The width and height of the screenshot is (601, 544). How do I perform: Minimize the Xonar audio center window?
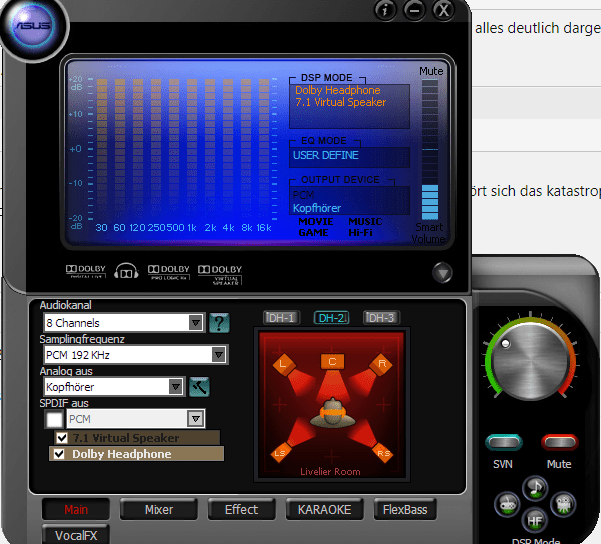414,10
